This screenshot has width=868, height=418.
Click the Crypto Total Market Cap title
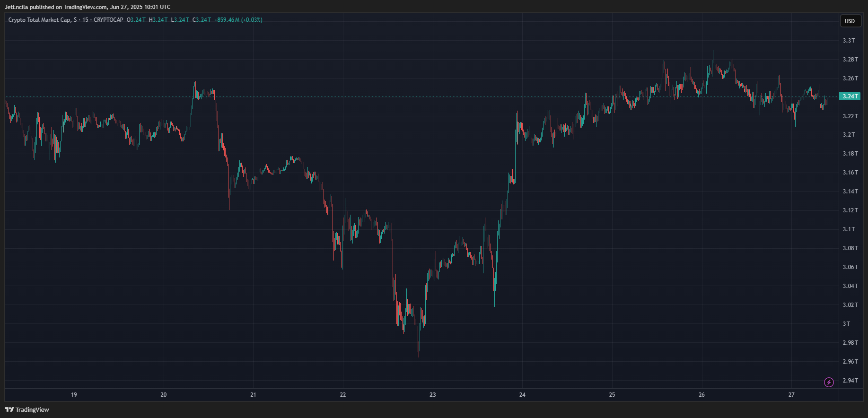point(40,20)
